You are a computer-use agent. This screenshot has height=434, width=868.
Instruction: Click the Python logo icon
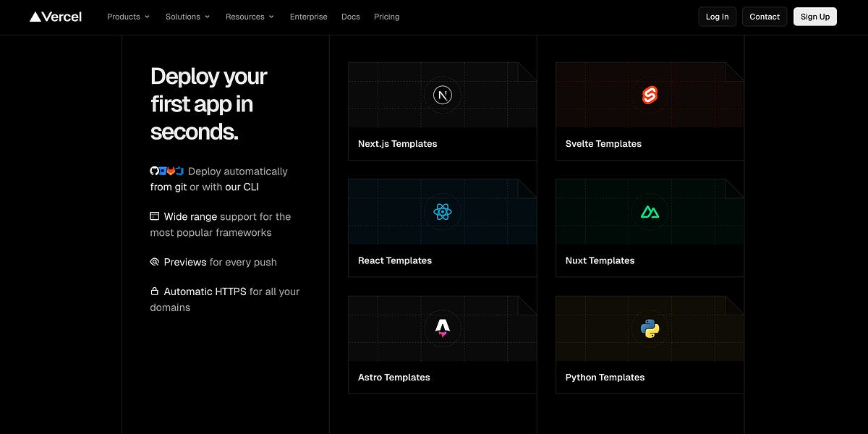tap(649, 329)
